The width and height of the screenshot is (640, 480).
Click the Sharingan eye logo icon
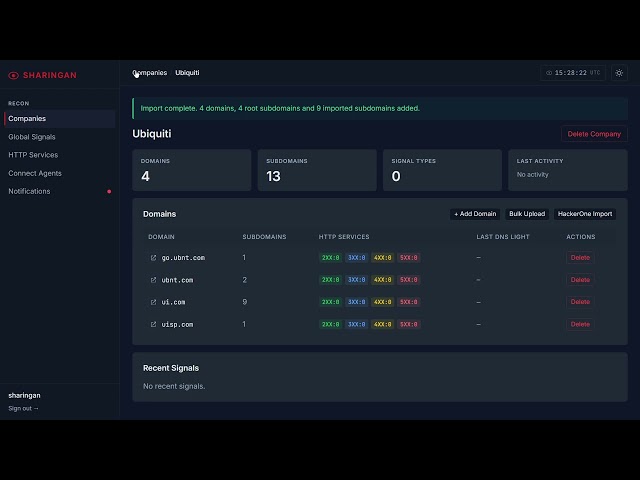(13, 76)
